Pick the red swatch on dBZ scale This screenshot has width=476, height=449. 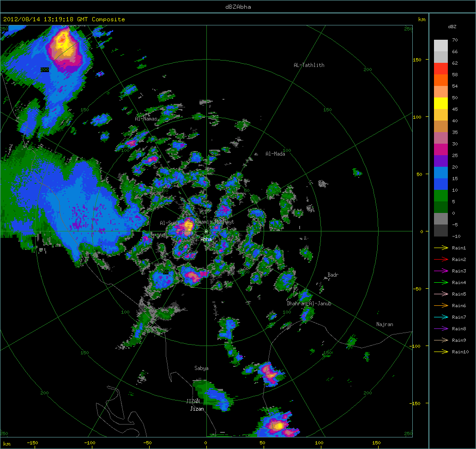(441, 68)
